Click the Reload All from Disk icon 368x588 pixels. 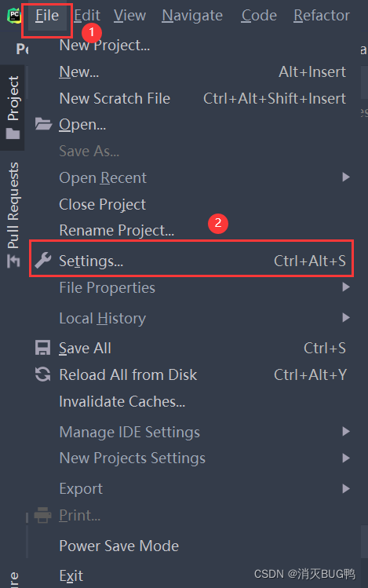click(x=42, y=374)
